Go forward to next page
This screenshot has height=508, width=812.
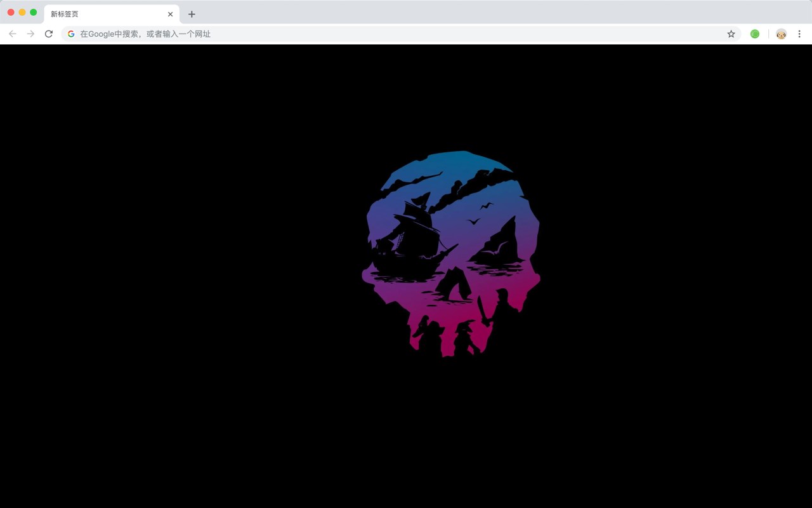(30, 34)
